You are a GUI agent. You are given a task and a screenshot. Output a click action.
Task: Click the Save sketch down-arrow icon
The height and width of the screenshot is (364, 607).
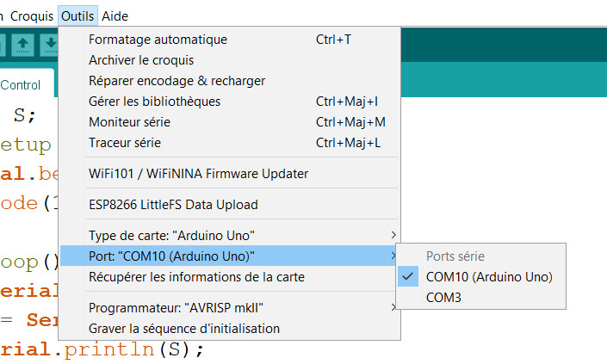click(x=50, y=45)
